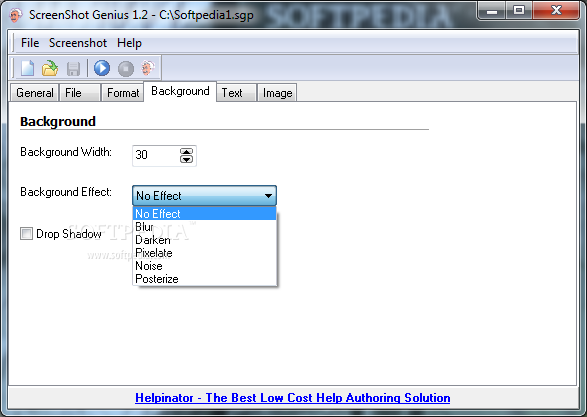This screenshot has width=587, height=417.
Task: Decrease Background Width with the down arrow
Action: 186,159
